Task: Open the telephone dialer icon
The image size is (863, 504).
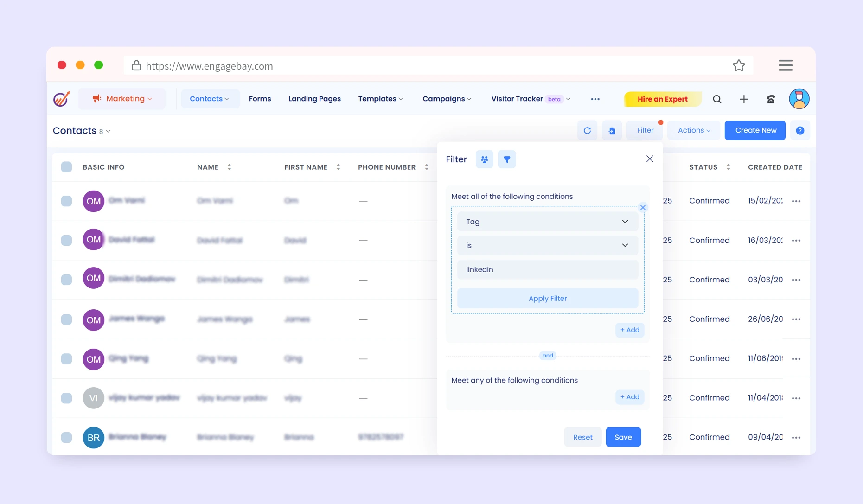Action: pyautogui.click(x=771, y=99)
